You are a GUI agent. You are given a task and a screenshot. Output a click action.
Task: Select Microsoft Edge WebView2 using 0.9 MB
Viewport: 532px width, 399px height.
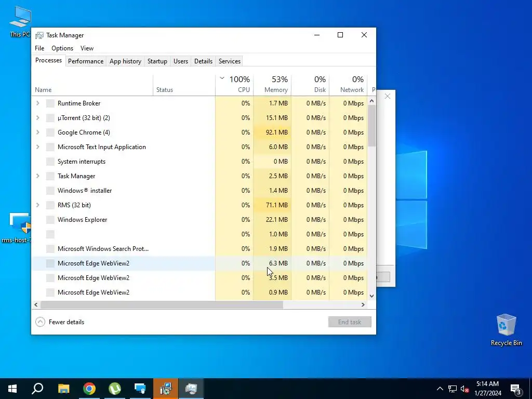coord(199,292)
